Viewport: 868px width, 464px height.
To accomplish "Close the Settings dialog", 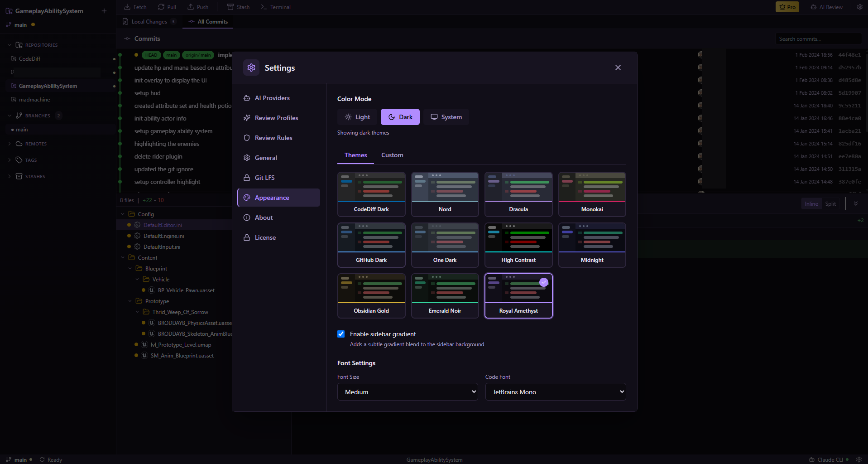I will (x=618, y=68).
